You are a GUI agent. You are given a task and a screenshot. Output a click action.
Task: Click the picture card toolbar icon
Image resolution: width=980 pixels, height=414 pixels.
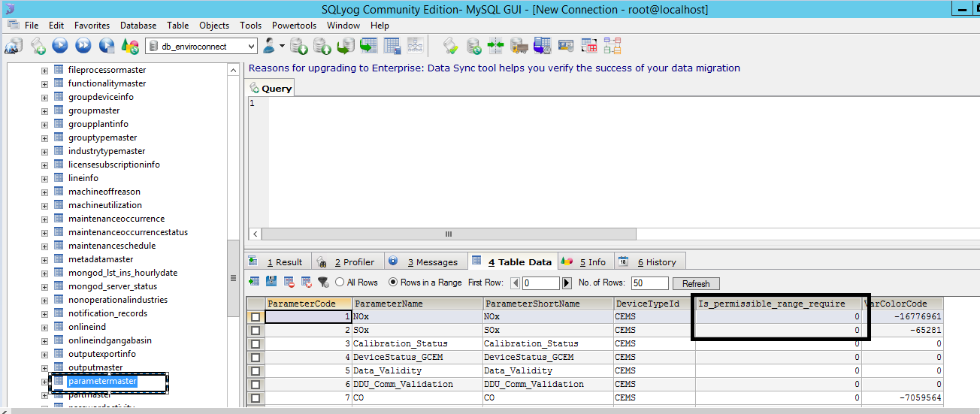click(566, 46)
